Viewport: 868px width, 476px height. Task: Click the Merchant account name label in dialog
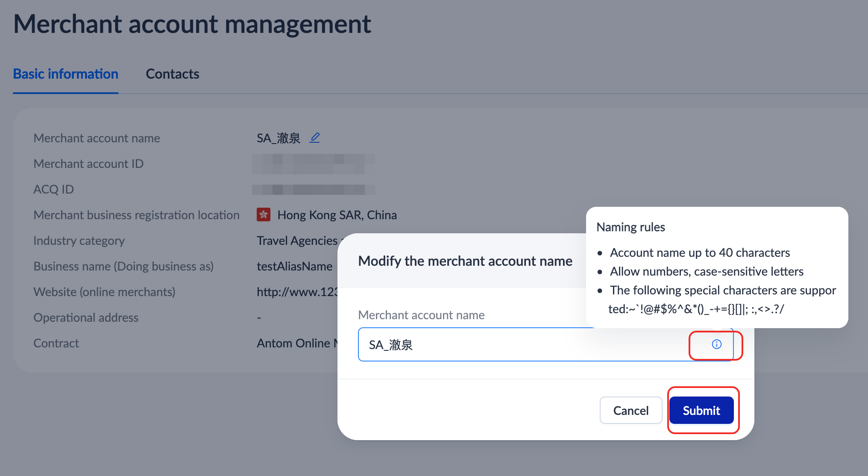tap(421, 315)
